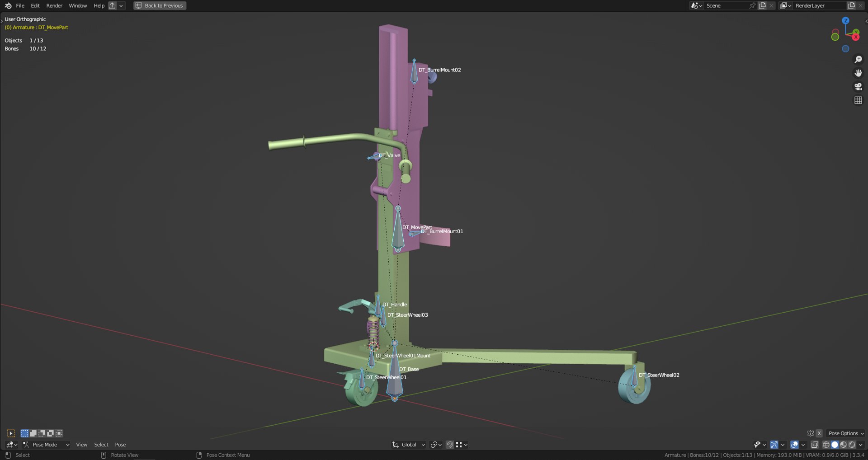This screenshot has width=868, height=460.
Task: Open the File menu
Action: point(20,5)
